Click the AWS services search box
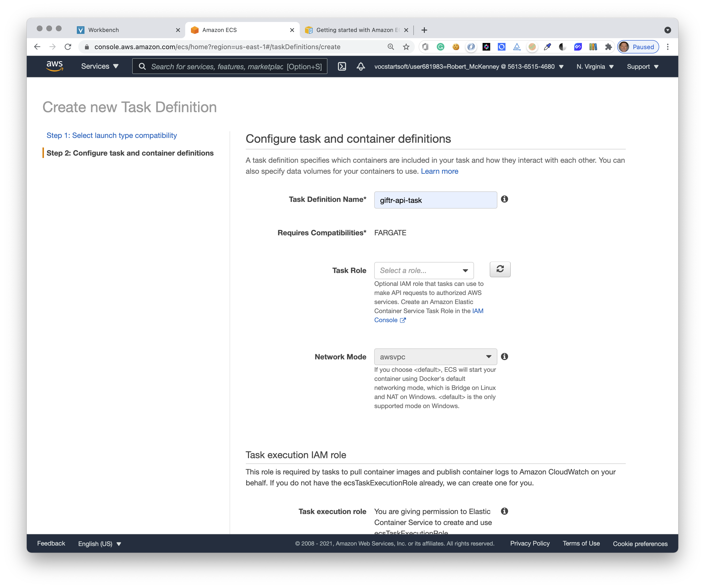The width and height of the screenshot is (705, 588). click(230, 66)
